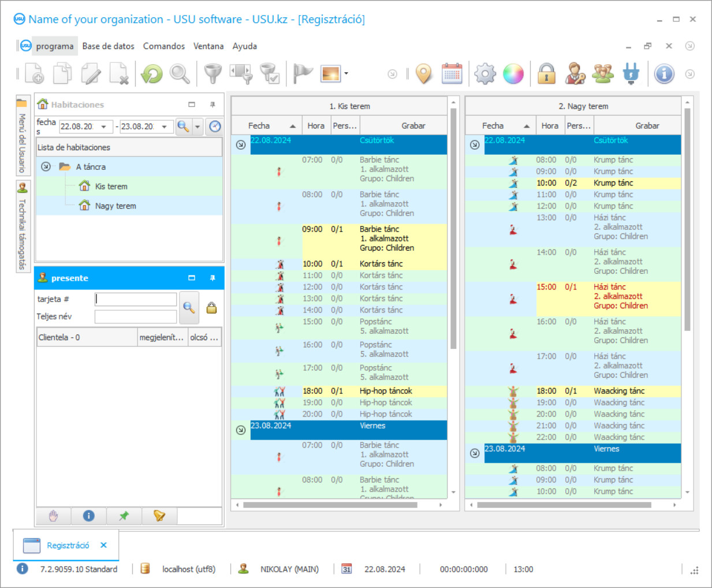Open the calendar icon in the toolbar
The image size is (712, 588).
click(452, 74)
